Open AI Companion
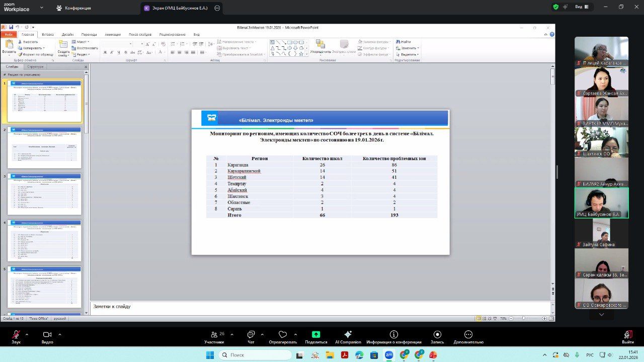The width and height of the screenshot is (644, 362). tap(348, 335)
